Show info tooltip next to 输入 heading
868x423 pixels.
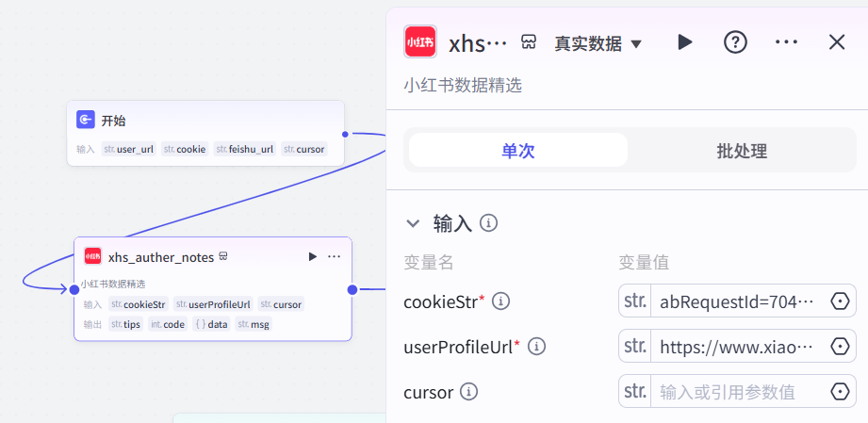(x=488, y=223)
